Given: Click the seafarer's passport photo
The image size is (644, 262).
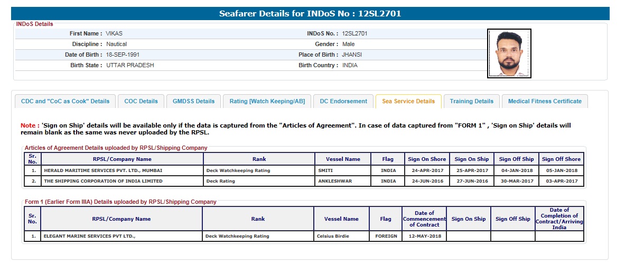Looking at the screenshot, I should [509, 53].
